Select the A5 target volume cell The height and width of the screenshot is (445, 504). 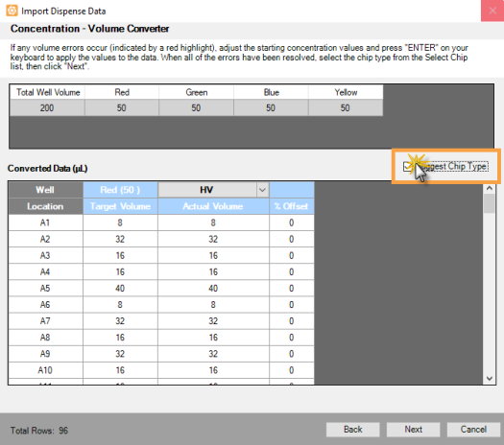(120, 288)
